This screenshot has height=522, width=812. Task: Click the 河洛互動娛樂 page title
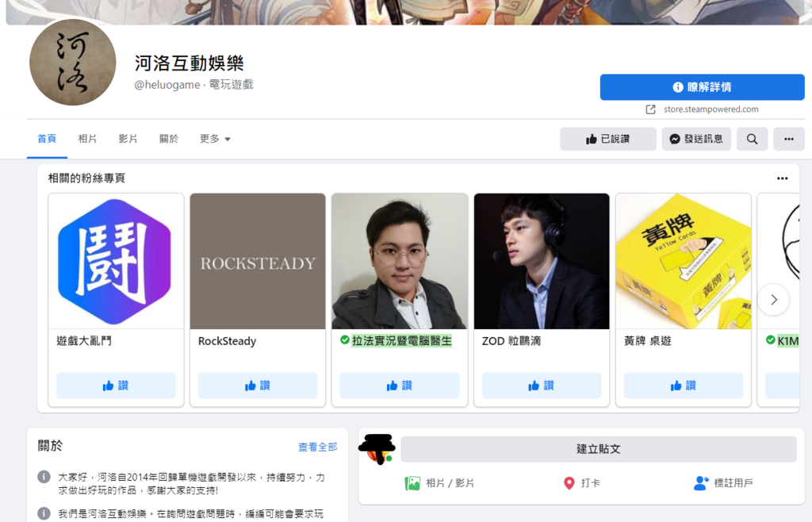pyautogui.click(x=189, y=63)
